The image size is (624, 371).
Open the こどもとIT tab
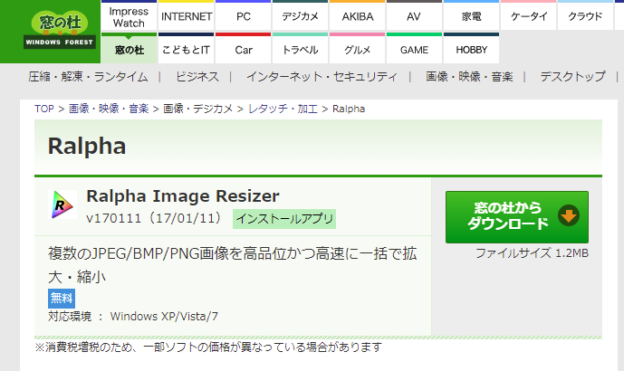tap(186, 49)
